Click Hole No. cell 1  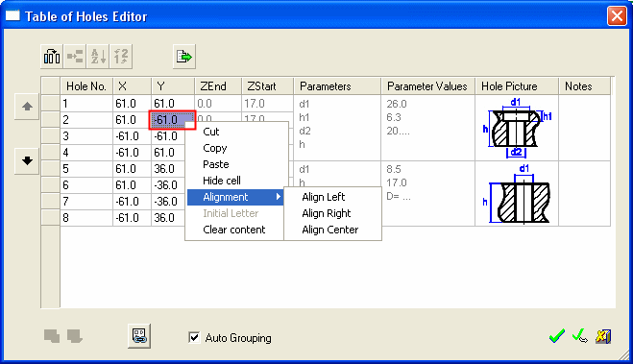coord(86,104)
